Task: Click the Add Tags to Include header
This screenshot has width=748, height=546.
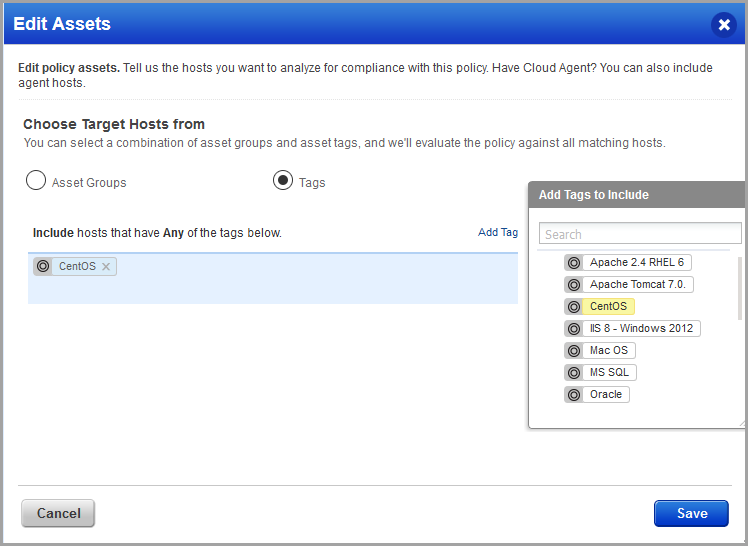Action: pos(637,195)
